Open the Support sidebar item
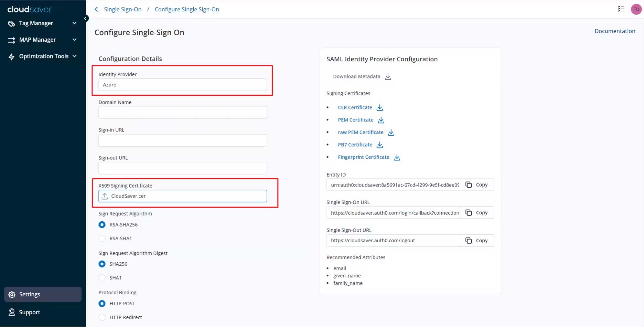Viewport: 644px width, 327px height. point(30,312)
